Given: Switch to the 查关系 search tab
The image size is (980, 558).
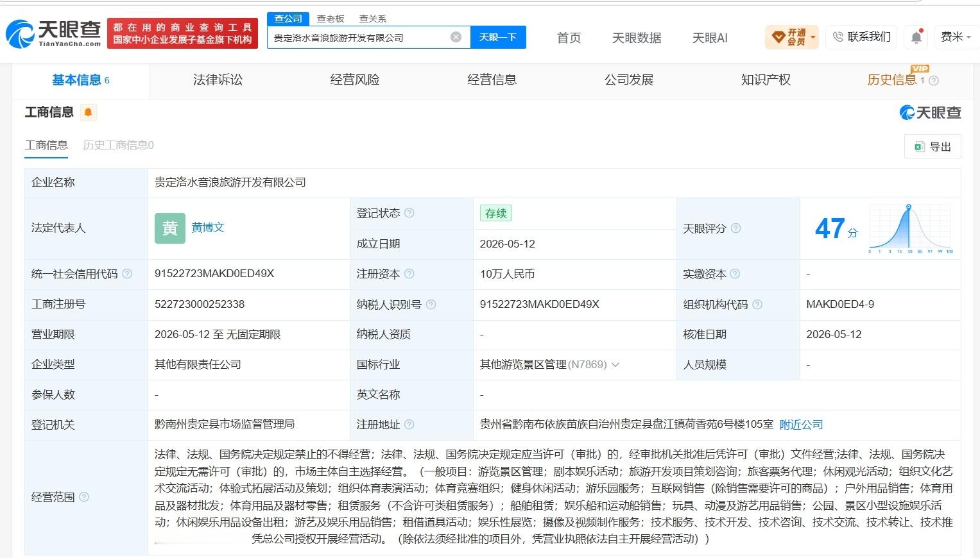Looking at the screenshot, I should 372,19.
